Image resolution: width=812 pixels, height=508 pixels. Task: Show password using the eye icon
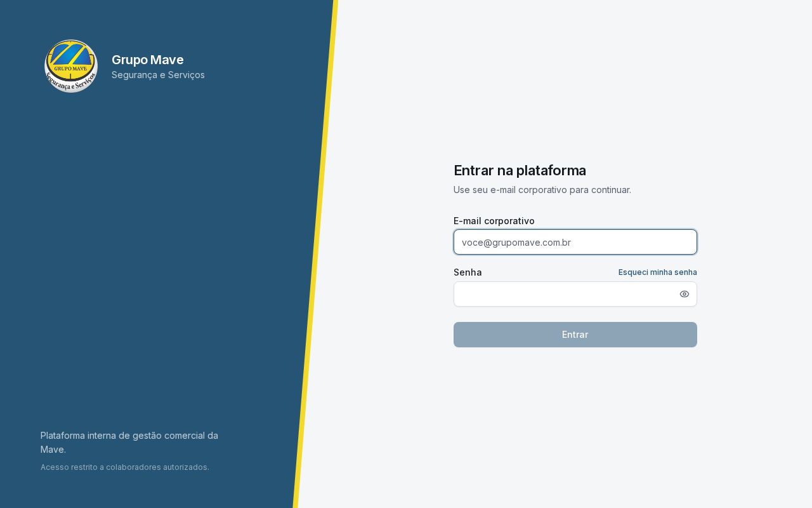(684, 294)
